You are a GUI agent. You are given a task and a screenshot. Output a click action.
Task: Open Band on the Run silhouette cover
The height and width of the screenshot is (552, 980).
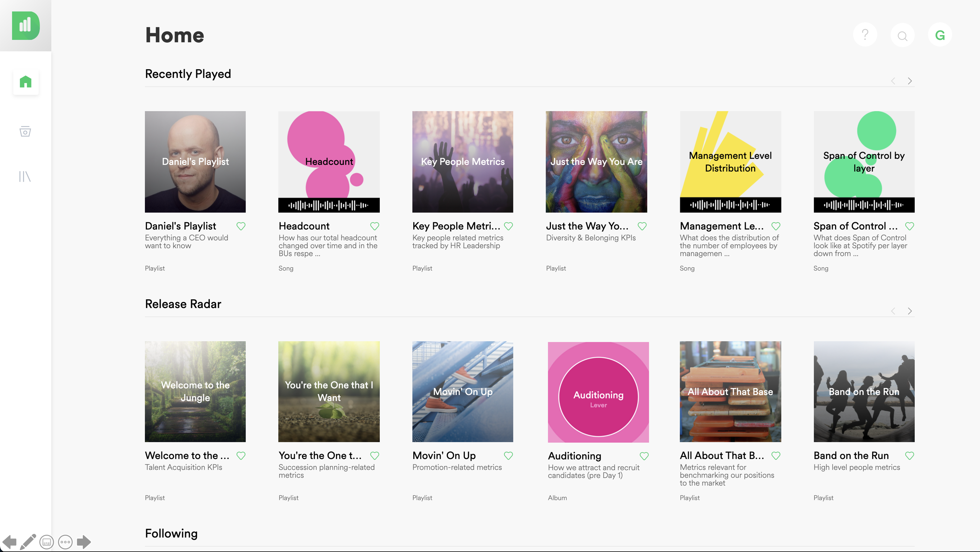click(864, 392)
